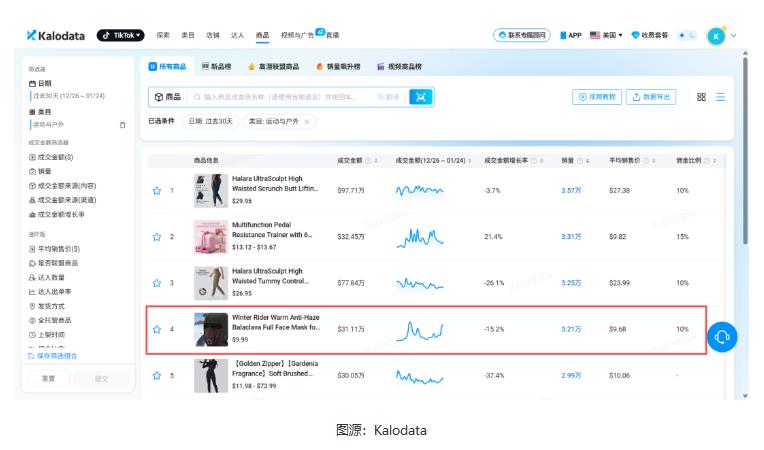The width and height of the screenshot is (764, 450).
Task: Select the 销量飙升榜 tab
Action: [338, 66]
